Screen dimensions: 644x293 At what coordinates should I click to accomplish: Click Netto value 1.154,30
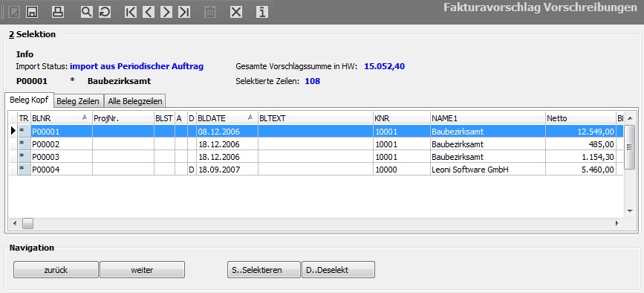pyautogui.click(x=581, y=157)
